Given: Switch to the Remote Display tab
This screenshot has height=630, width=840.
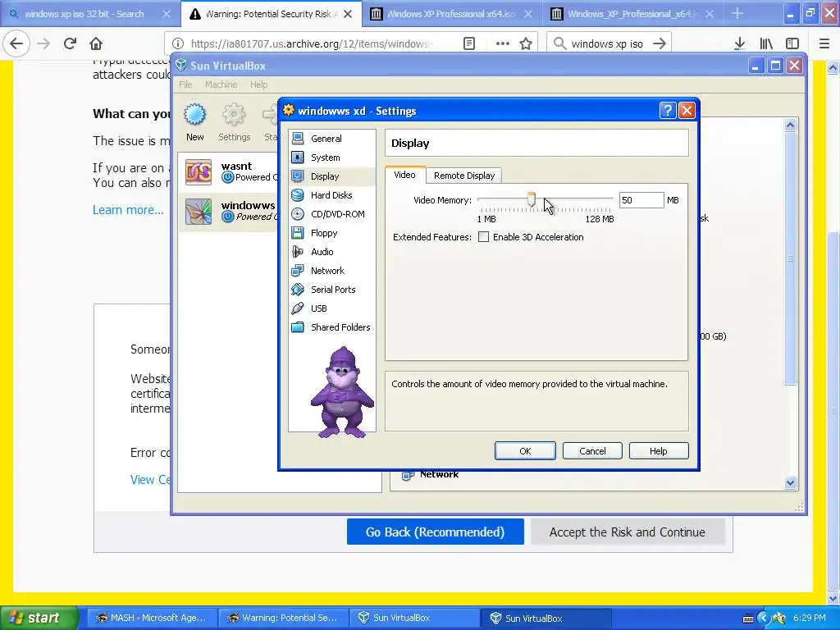Looking at the screenshot, I should point(464,176).
